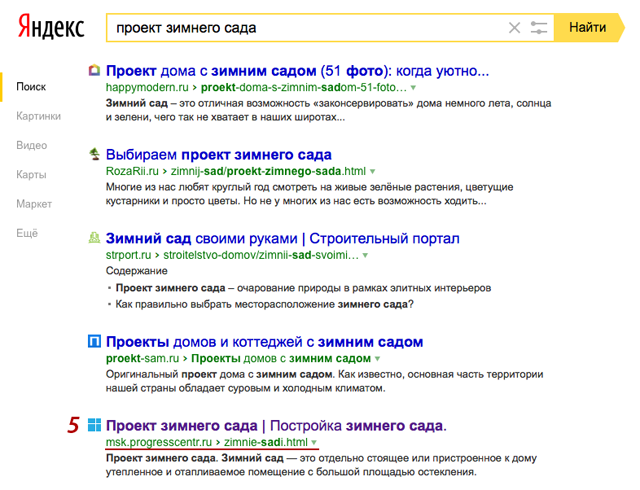
Task: Click the happymodern.ru domain link
Action: pos(147,87)
